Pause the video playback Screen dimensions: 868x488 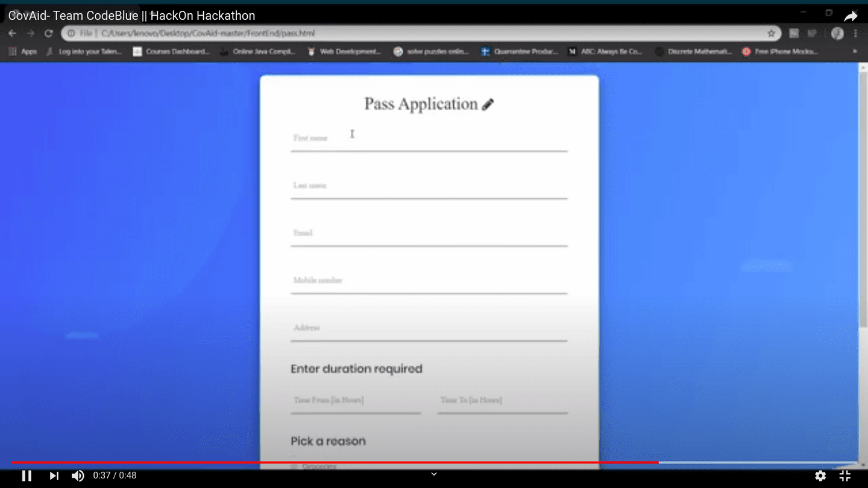27,476
